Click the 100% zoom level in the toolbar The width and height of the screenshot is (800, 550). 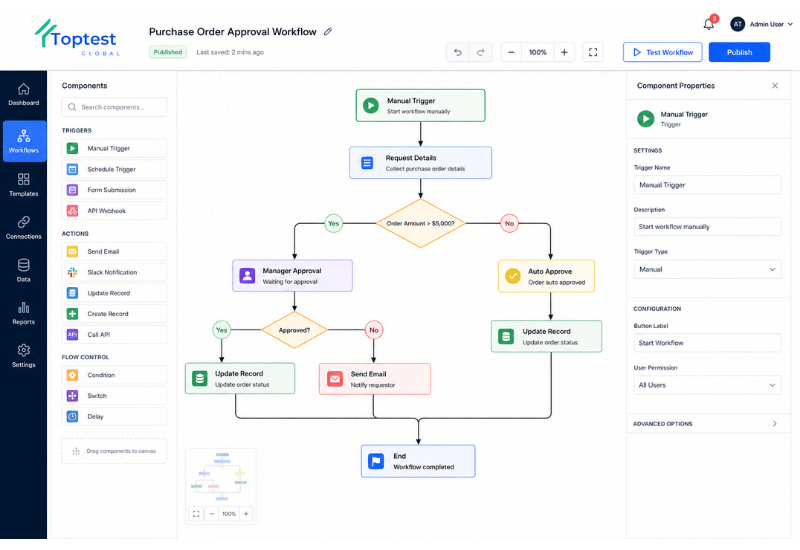coord(538,52)
